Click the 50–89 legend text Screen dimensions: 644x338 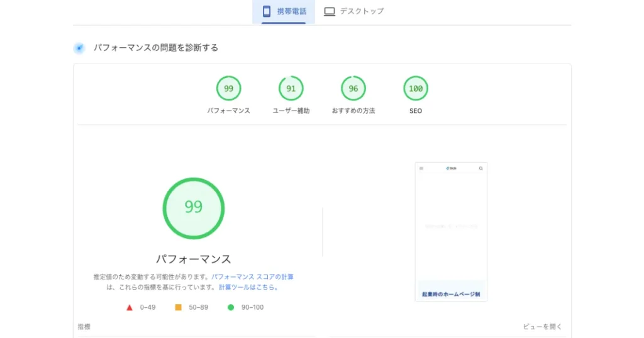tap(198, 307)
